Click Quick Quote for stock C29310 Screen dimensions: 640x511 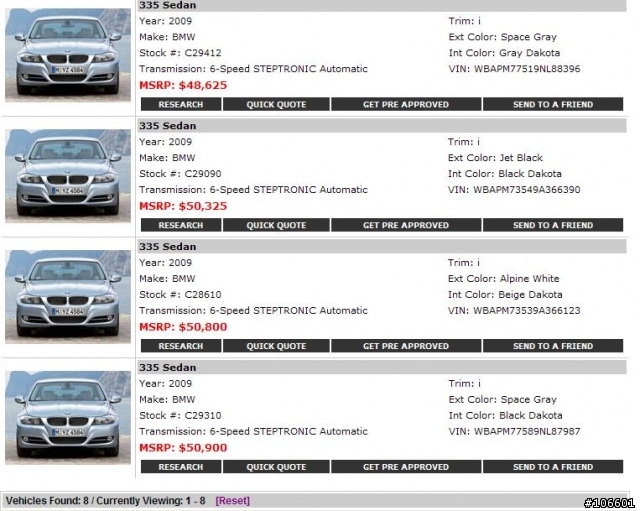tap(276, 467)
